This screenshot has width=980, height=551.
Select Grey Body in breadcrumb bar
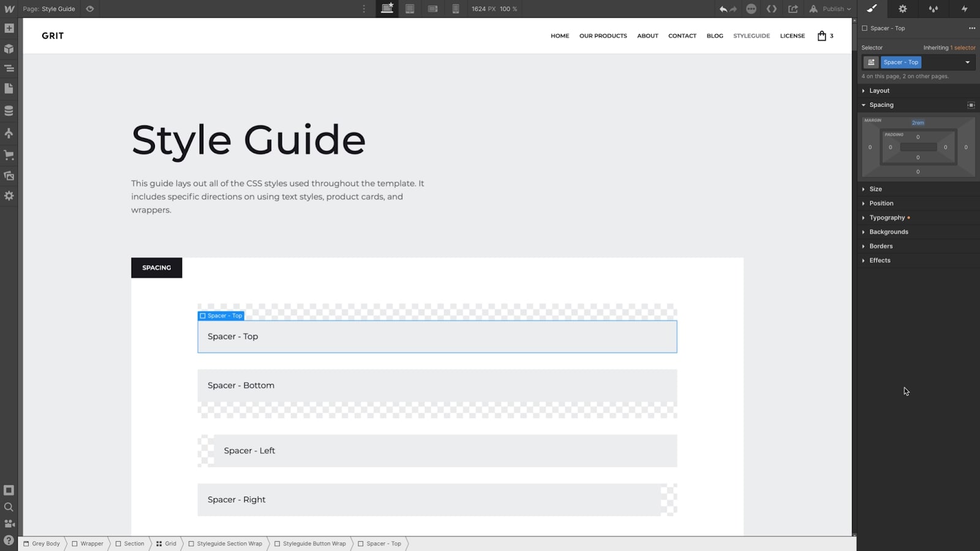click(x=42, y=544)
